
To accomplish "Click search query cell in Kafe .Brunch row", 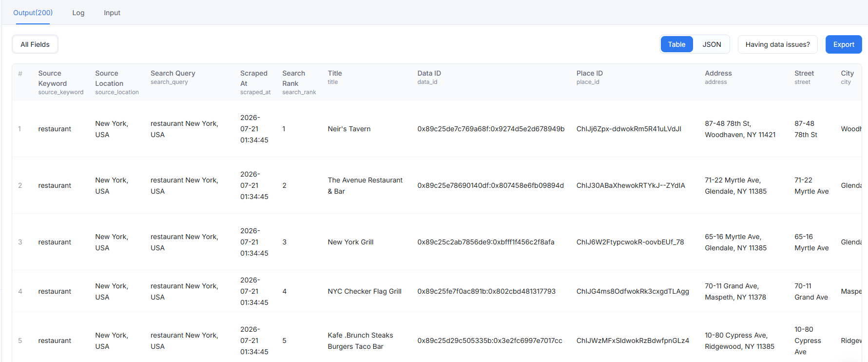I will click(x=184, y=341).
